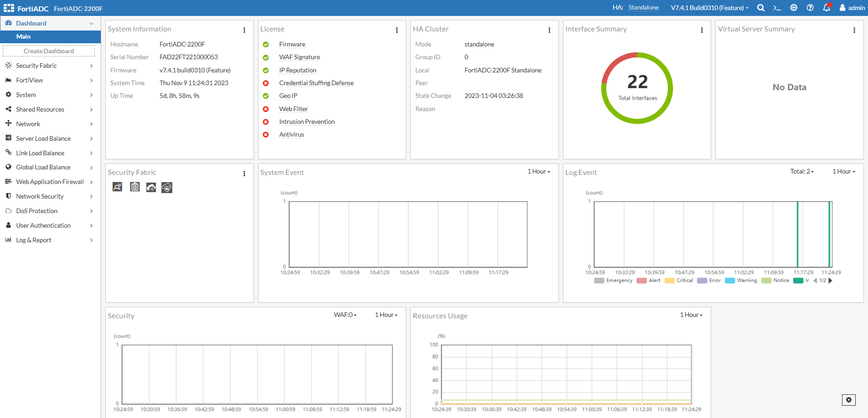The image size is (868, 418).
Task: Open the search magnifier in top bar
Action: click(x=761, y=8)
